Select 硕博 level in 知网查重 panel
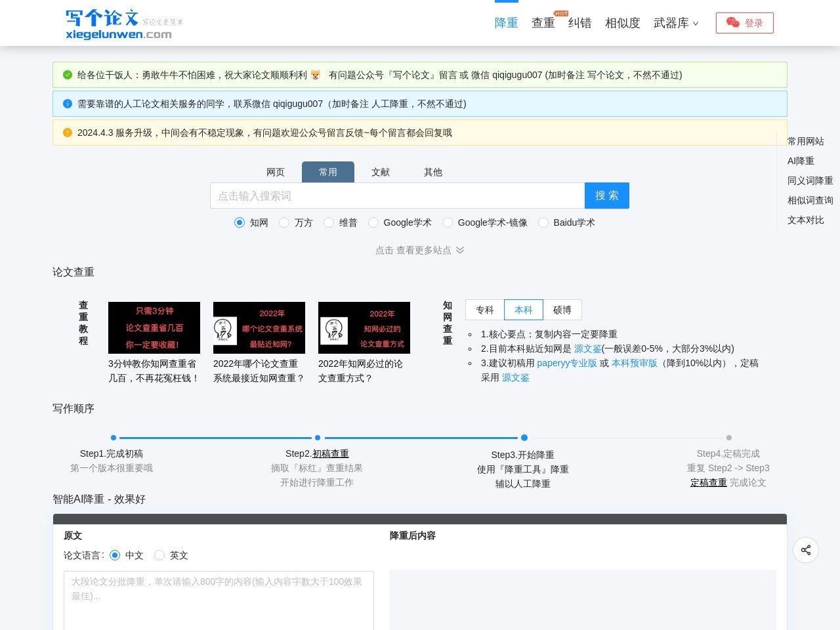840x630 pixels. point(562,310)
